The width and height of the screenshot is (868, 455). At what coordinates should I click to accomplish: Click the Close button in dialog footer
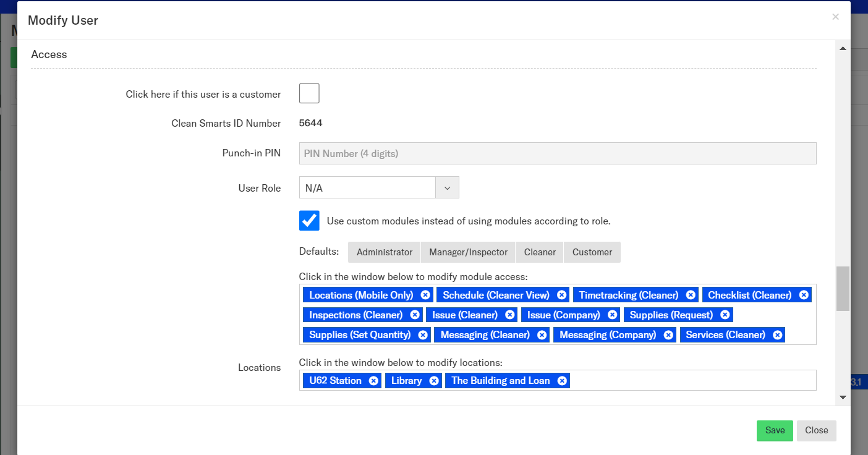coord(816,431)
